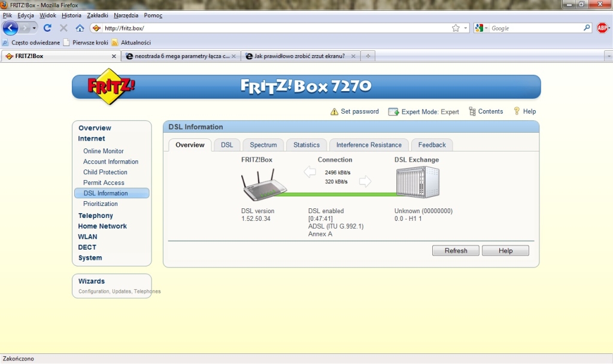Expand the DECT section
The width and height of the screenshot is (613, 364).
87,247
